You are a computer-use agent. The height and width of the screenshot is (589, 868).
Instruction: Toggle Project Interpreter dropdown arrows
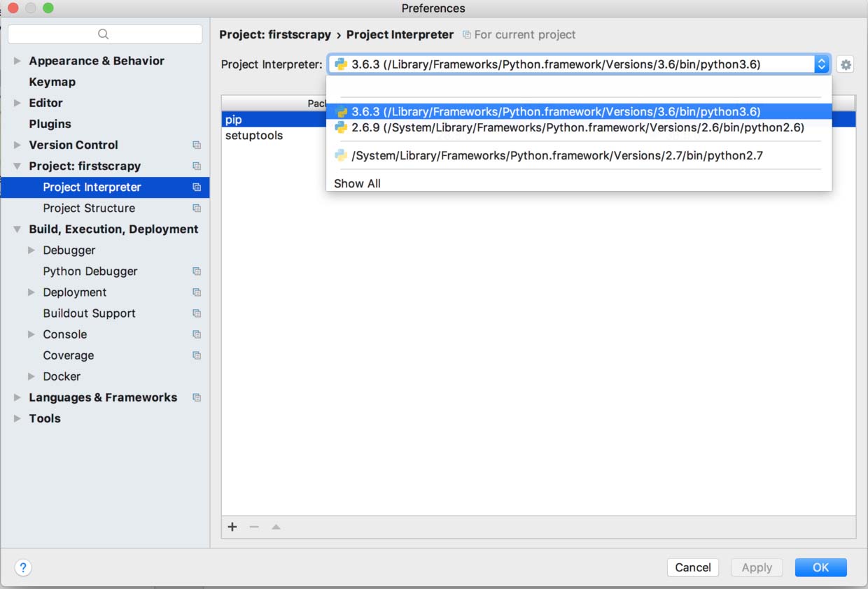[x=822, y=64]
